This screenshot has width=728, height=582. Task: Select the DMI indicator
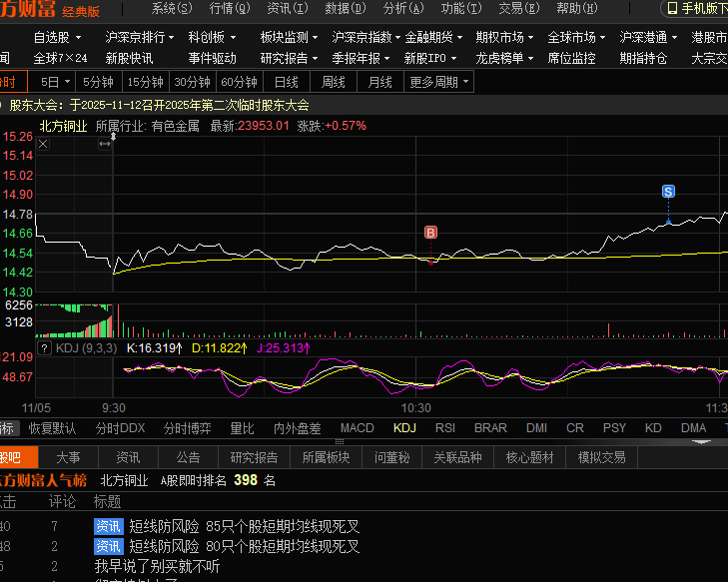536,428
